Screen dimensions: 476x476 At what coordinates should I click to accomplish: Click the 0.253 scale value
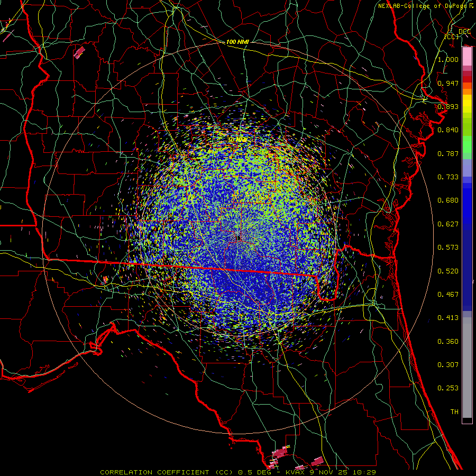pyautogui.click(x=448, y=388)
